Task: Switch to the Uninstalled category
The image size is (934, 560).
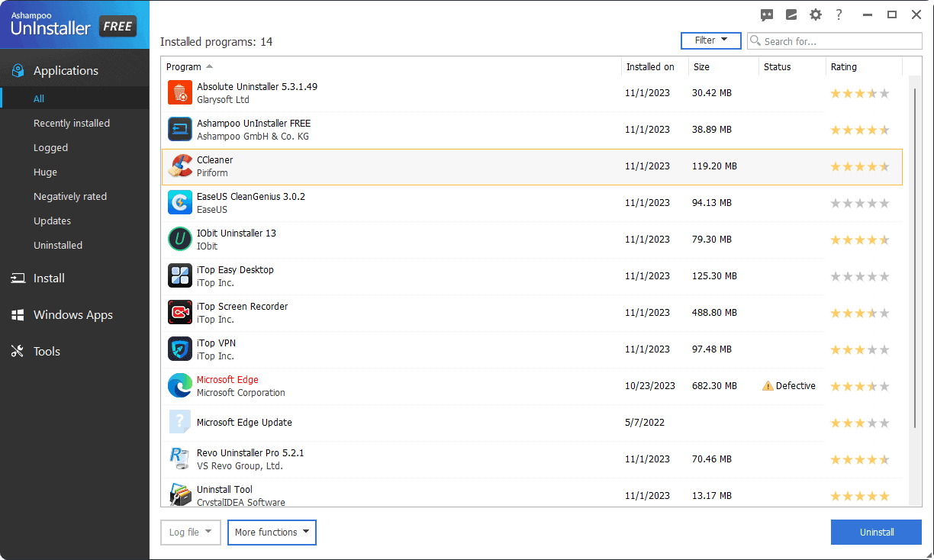Action: (x=57, y=245)
